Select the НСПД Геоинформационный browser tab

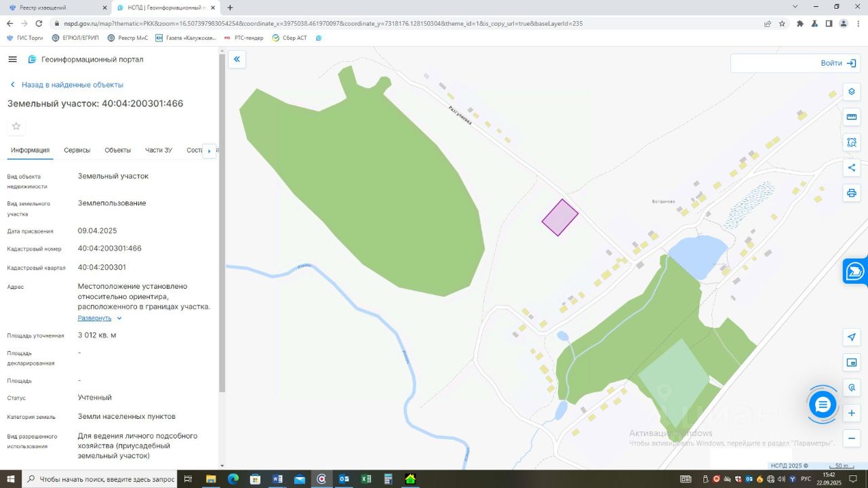pos(165,7)
